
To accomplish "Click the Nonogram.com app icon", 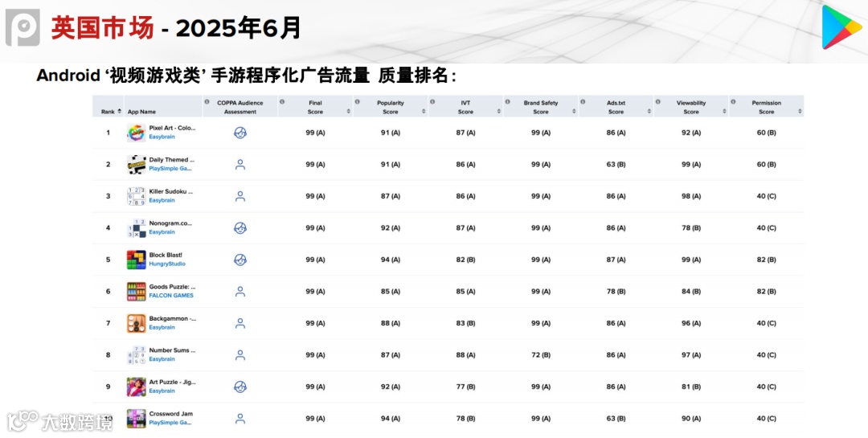I will [136, 228].
